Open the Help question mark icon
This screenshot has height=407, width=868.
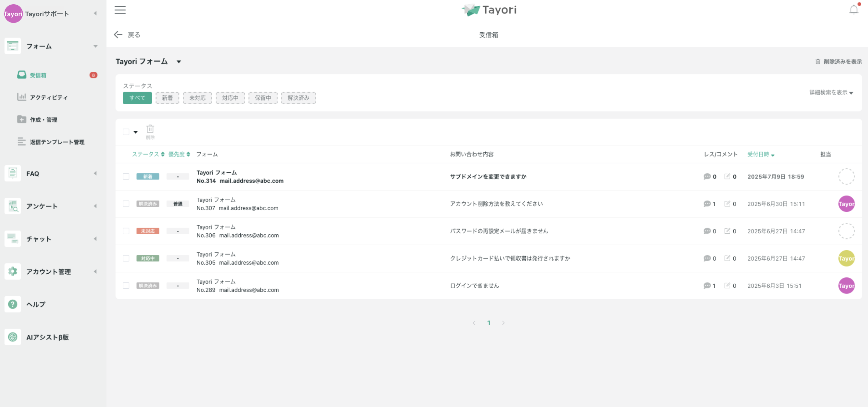pyautogui.click(x=13, y=304)
